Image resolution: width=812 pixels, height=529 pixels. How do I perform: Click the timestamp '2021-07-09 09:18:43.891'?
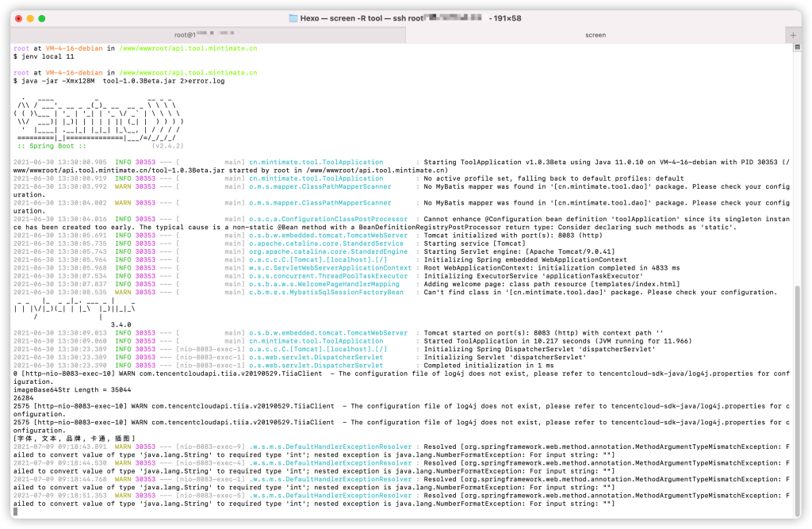(x=60, y=447)
